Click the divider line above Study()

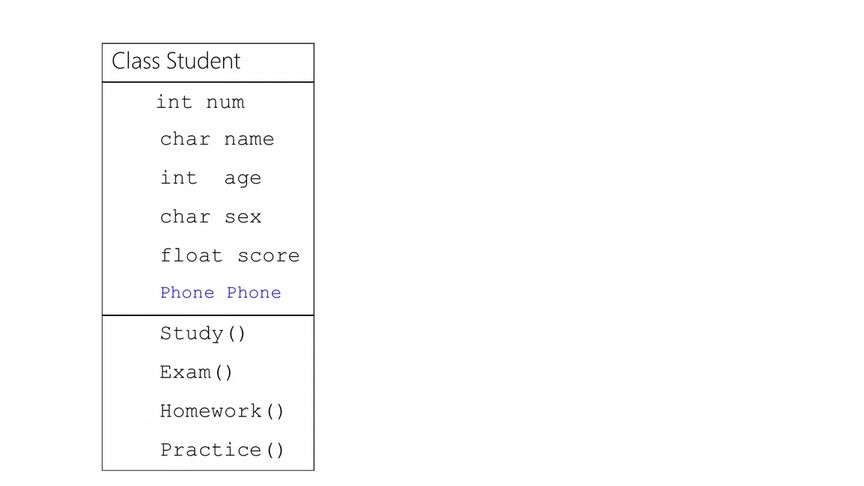coord(208,315)
